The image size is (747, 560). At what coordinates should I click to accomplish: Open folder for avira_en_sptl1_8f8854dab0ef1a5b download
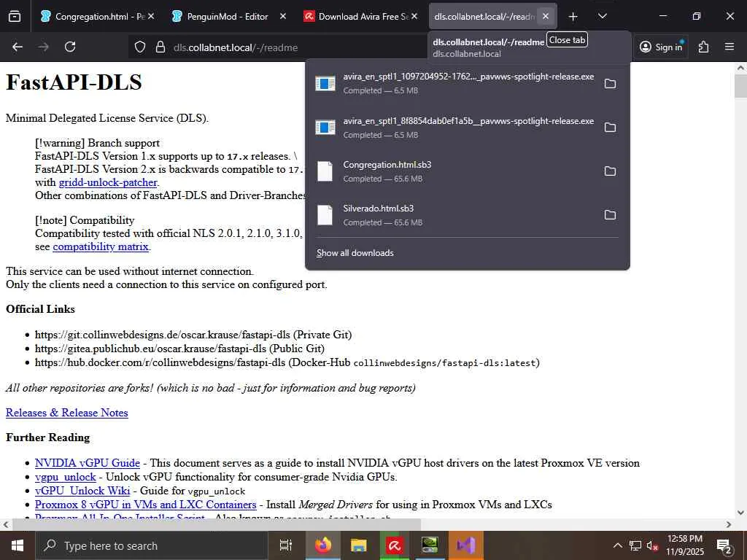point(610,128)
